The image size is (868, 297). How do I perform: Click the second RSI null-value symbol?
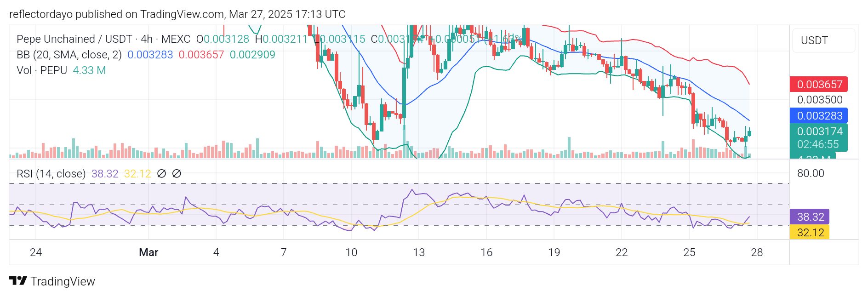click(x=177, y=173)
